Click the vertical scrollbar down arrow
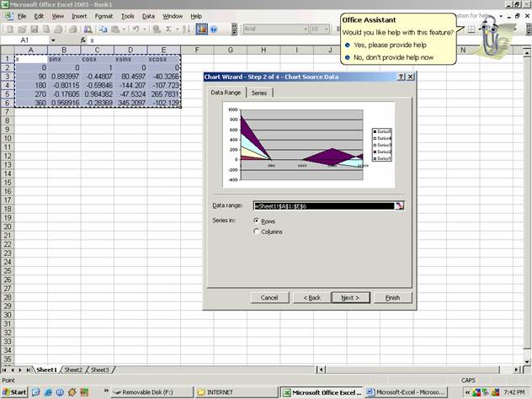 (x=526, y=362)
